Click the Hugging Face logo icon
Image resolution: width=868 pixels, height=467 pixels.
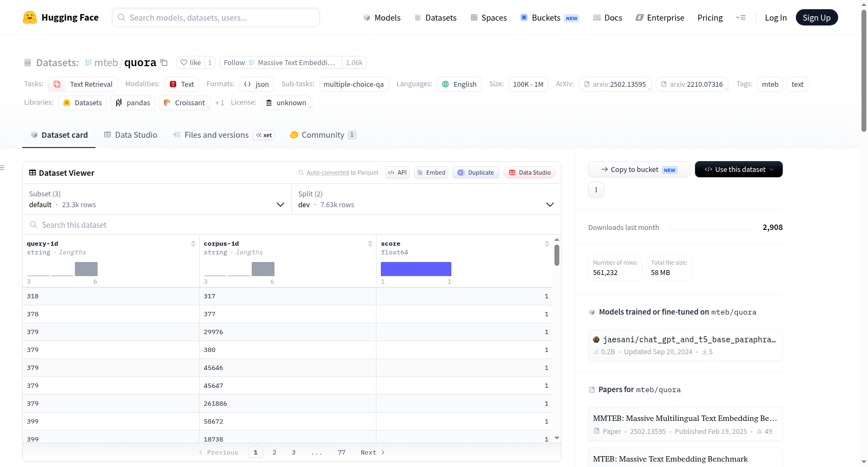(x=30, y=17)
